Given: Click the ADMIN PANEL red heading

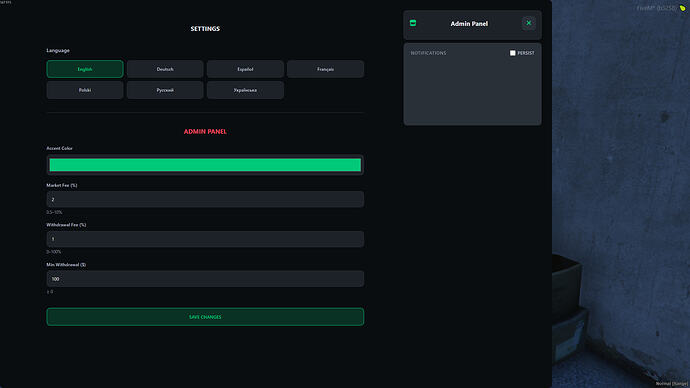Looking at the screenshot, I should click(x=205, y=132).
